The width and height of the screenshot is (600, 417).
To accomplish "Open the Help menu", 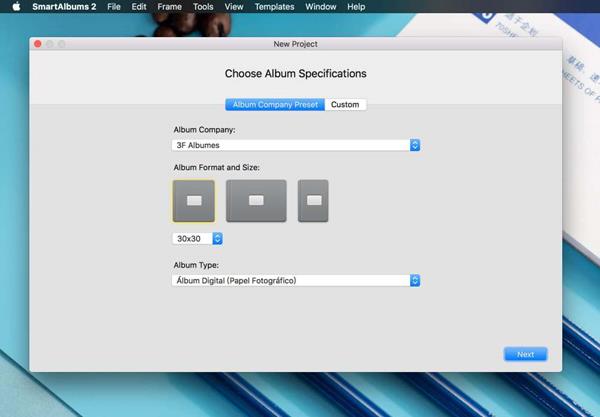I will click(356, 7).
